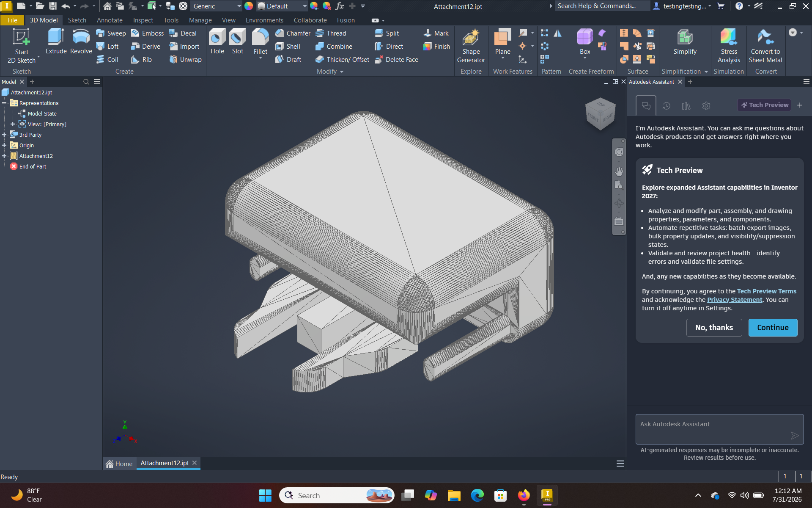Viewport: 812px width, 508px height.
Task: Click the No, thanks button
Action: 714,328
